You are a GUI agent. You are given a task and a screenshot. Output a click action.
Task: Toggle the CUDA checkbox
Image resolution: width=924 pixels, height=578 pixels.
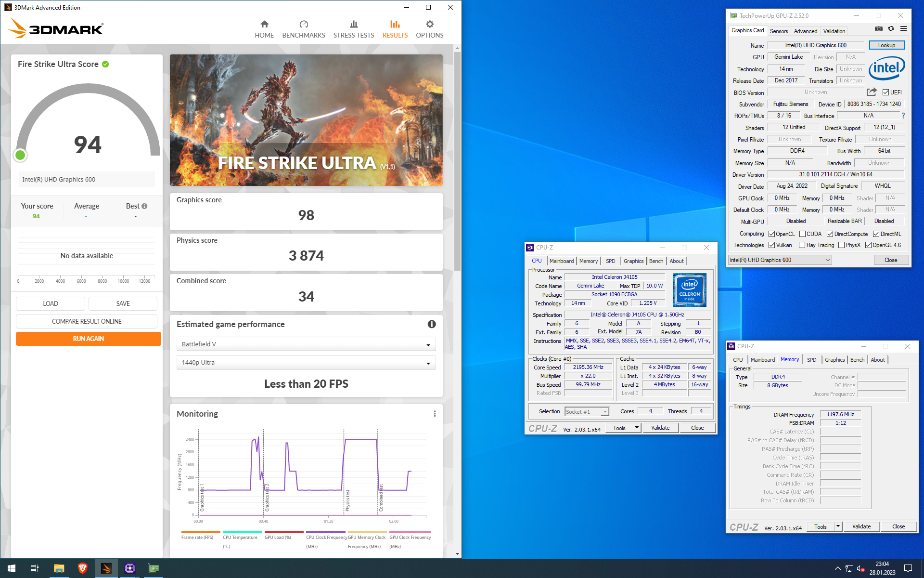coord(802,234)
